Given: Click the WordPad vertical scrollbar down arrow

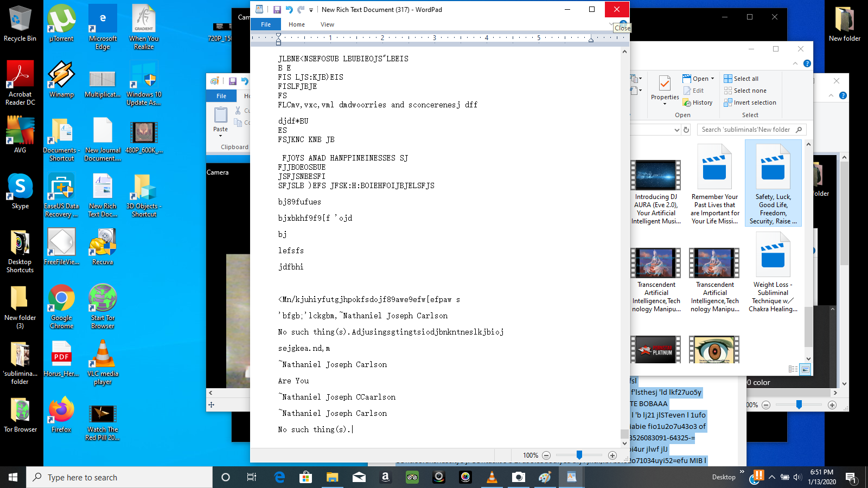Looking at the screenshot, I should tap(624, 443).
